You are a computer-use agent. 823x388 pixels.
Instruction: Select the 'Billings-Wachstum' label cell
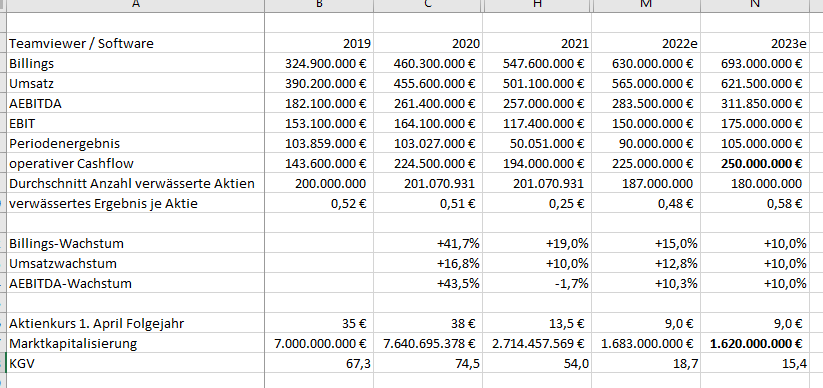point(135,243)
